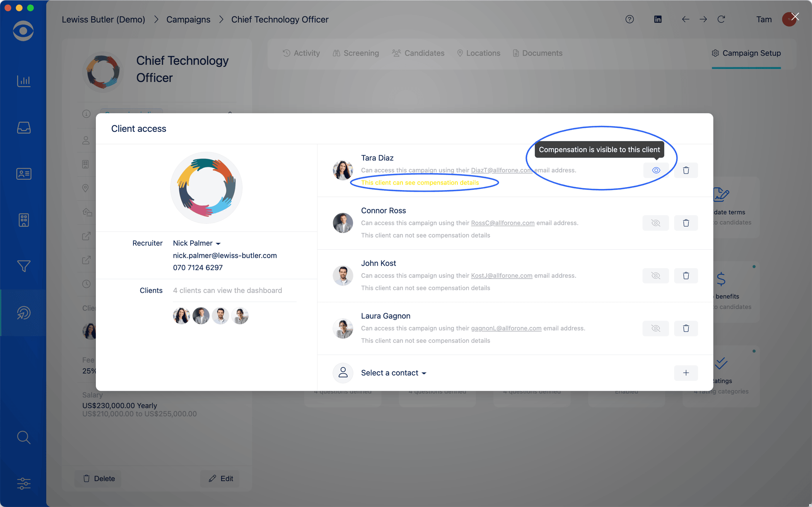Click the Campaigns breadcrumb link

pos(188,19)
